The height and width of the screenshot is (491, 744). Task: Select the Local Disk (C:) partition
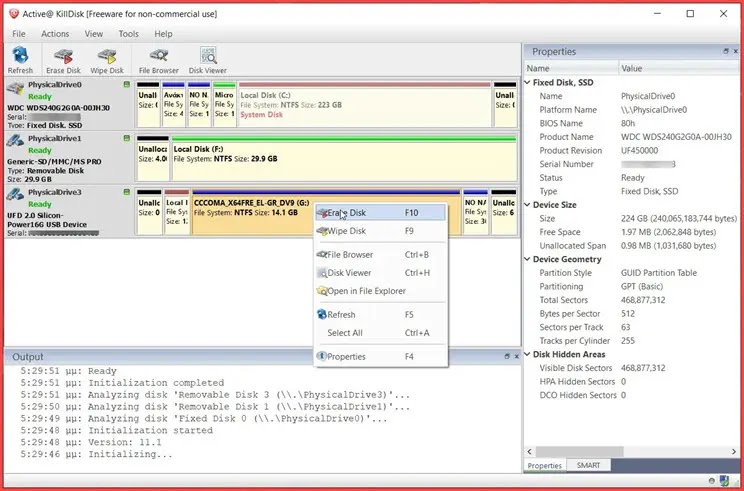click(364, 104)
